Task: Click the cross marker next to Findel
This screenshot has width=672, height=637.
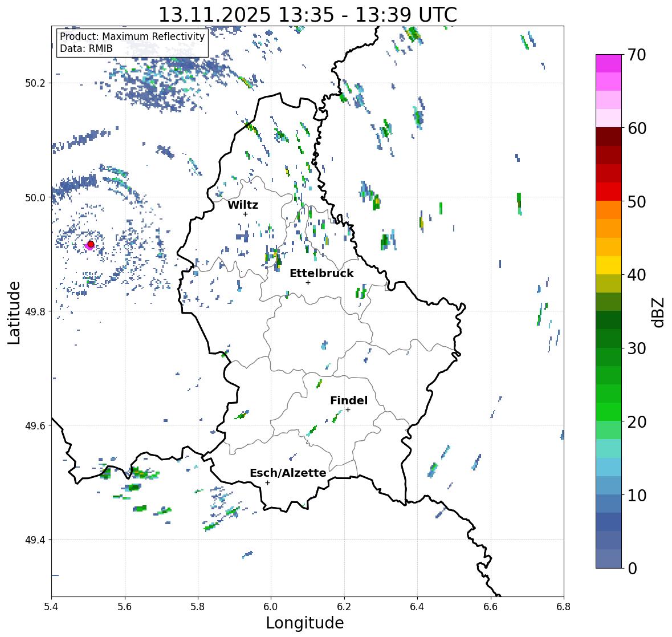Action: 348,410
